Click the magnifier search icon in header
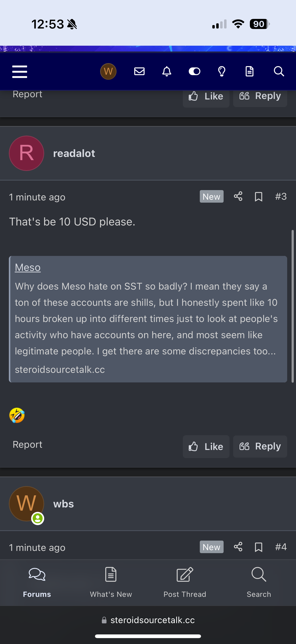Image resolution: width=296 pixels, height=644 pixels. 279,71
